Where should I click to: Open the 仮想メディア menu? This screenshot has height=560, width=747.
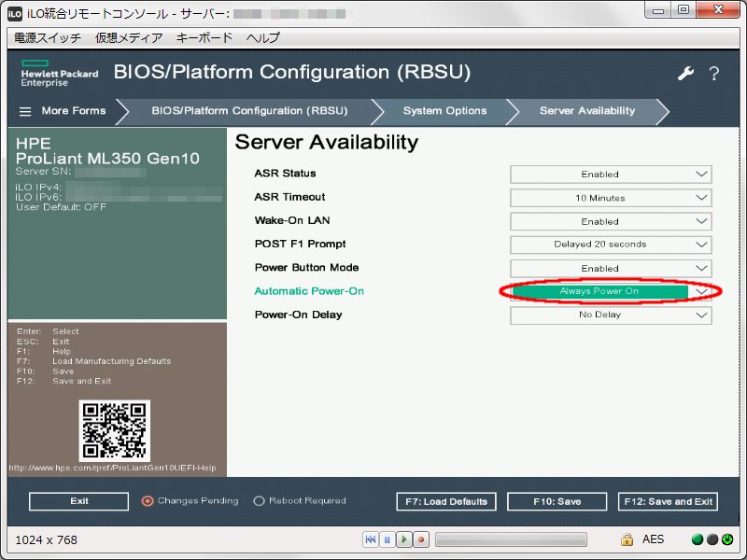[x=129, y=37]
